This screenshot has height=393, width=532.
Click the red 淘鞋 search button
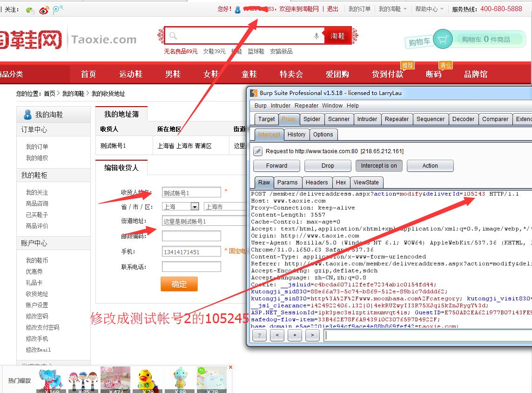pos(337,36)
